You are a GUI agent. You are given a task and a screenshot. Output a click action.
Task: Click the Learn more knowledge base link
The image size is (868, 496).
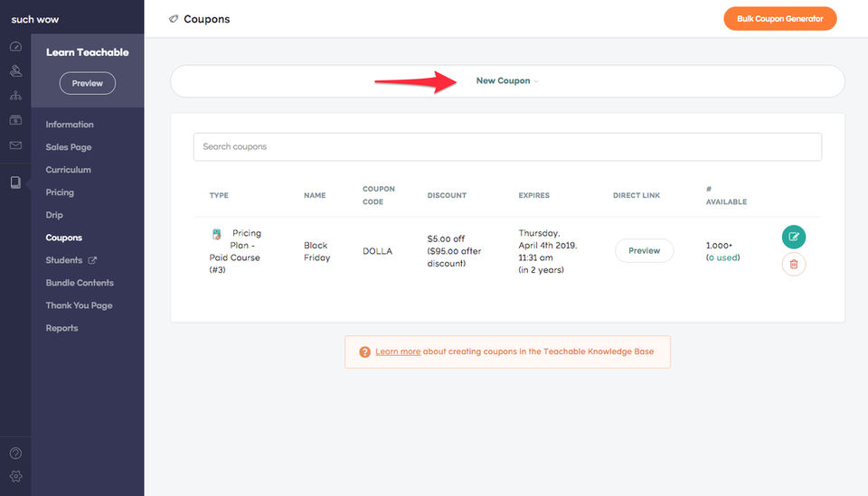tap(398, 351)
